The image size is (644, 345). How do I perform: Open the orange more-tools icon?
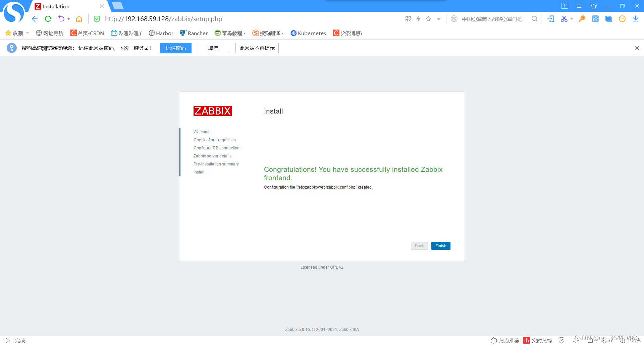point(622,19)
